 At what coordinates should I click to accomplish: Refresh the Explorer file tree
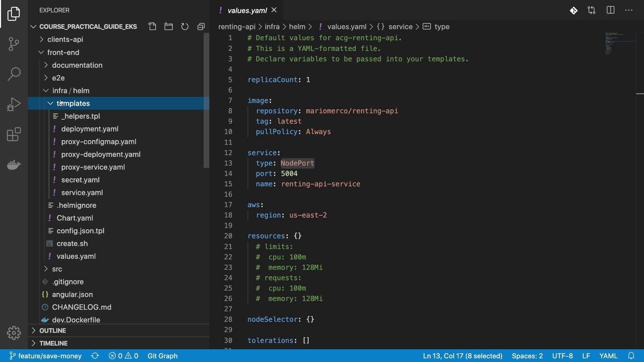point(185,26)
